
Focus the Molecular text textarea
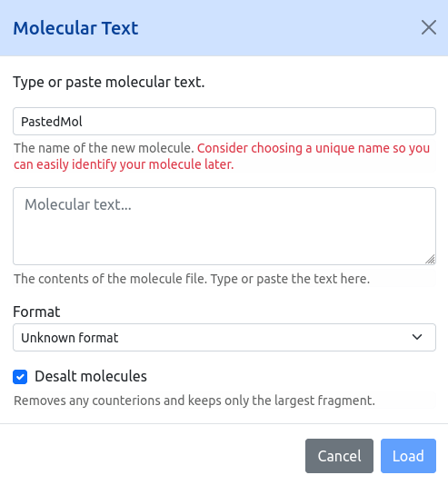click(224, 226)
